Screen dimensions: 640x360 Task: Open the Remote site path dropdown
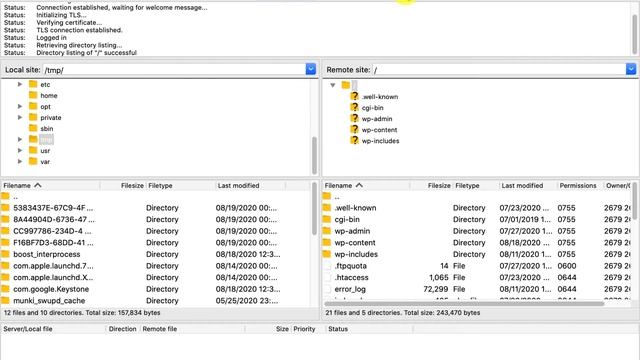pyautogui.click(x=631, y=69)
